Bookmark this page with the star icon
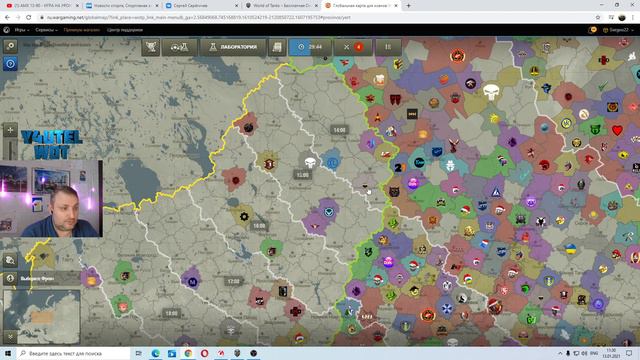 598,18
